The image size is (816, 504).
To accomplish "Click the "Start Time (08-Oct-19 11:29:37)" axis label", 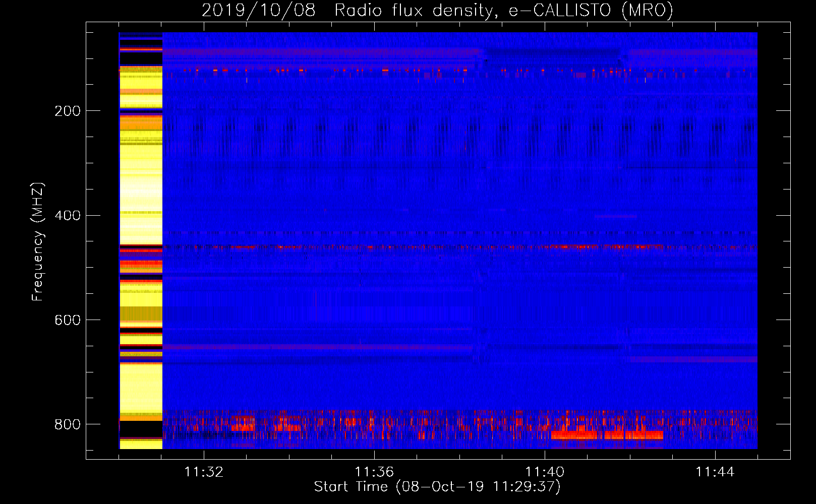I will coord(437,487).
